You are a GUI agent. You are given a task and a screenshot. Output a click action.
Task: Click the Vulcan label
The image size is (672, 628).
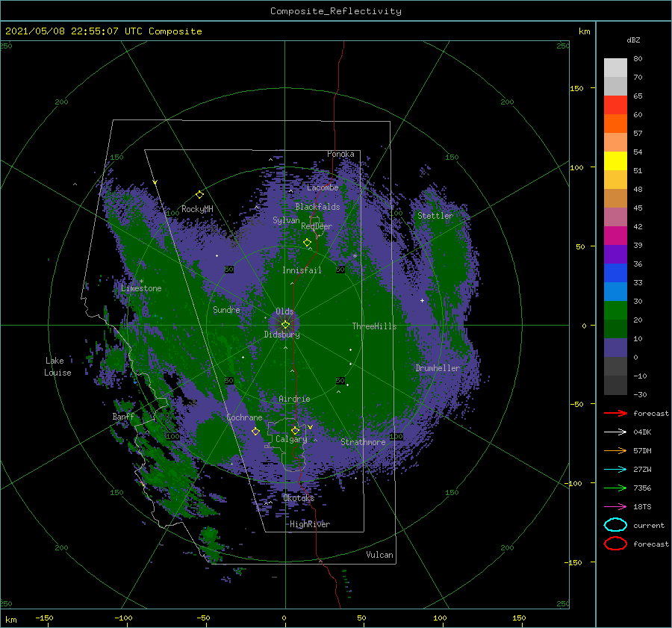pos(379,555)
